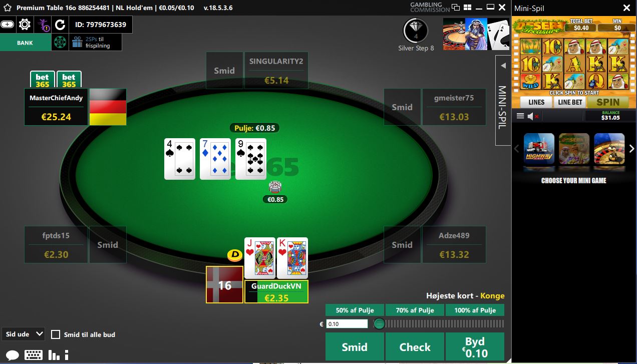Favorite this table with the star icon

pos(8,8)
